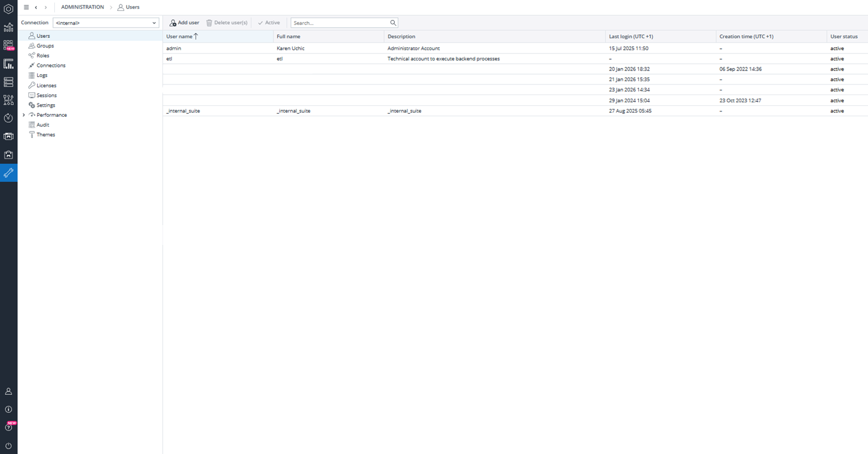Image resolution: width=868 pixels, height=454 pixels.
Task: Click the Add user button
Action: click(184, 23)
